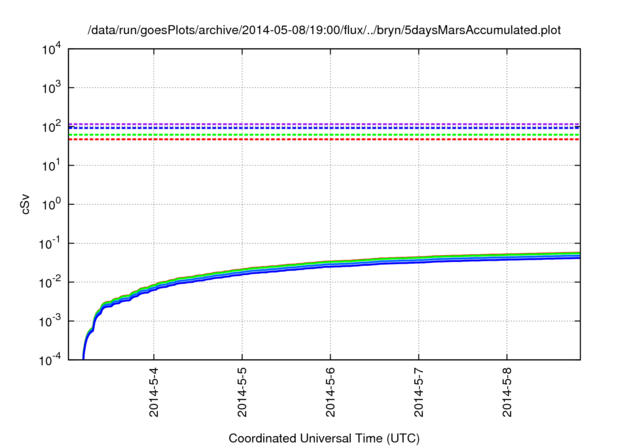Select the 10^4 y-axis label
The width and height of the screenshot is (640, 448).
(x=52, y=49)
